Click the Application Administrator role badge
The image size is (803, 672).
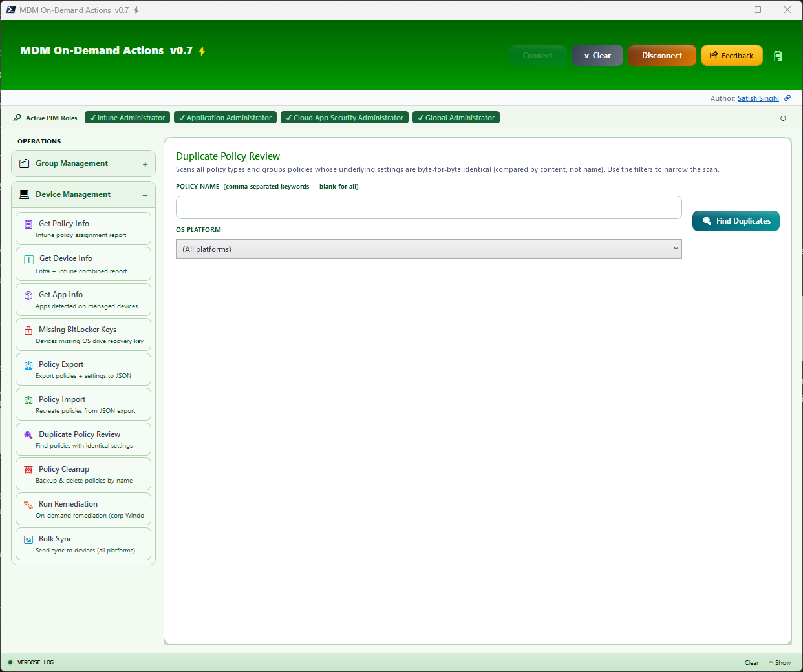coord(226,118)
